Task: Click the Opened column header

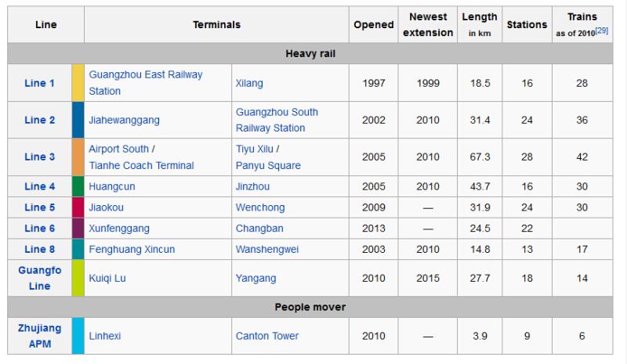Action: click(x=374, y=25)
